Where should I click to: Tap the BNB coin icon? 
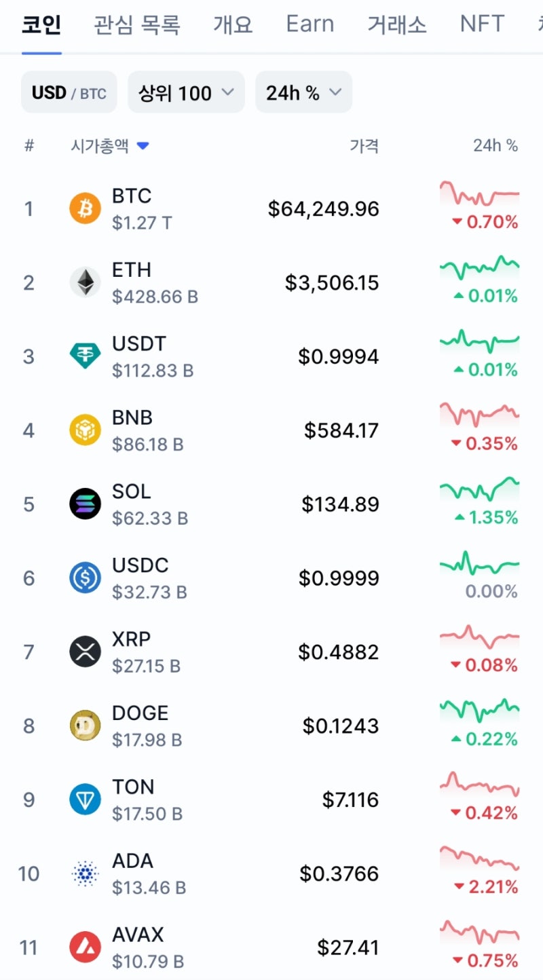(85, 430)
